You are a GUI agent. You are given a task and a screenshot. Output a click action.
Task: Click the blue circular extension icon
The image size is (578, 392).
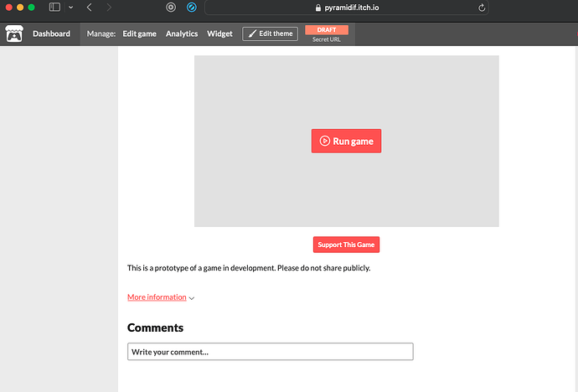192,8
